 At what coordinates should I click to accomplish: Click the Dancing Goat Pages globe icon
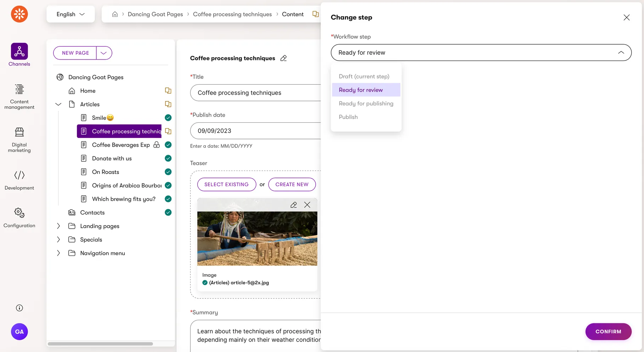[x=60, y=77]
